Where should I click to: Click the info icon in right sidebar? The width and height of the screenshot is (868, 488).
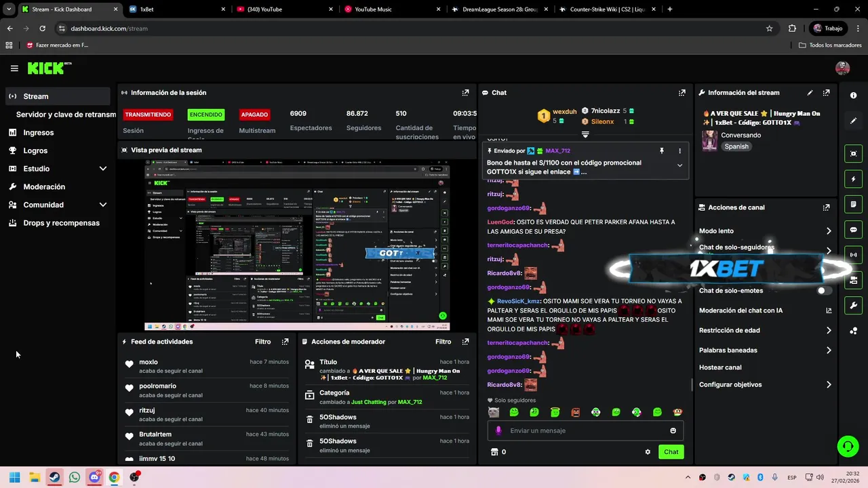click(x=854, y=96)
